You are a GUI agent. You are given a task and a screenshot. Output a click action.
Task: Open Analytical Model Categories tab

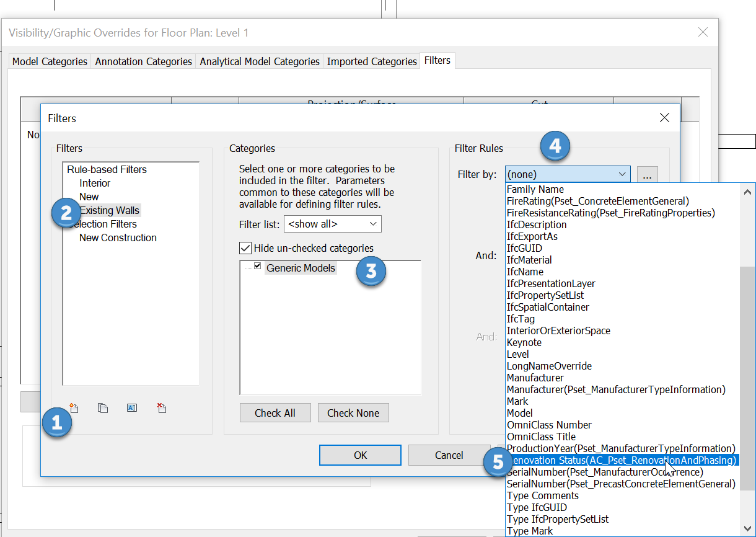[260, 61]
